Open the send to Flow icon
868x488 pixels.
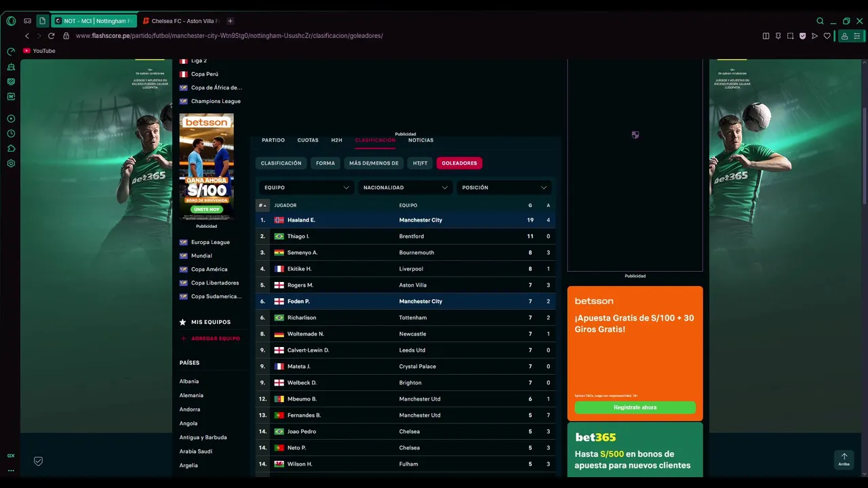click(814, 36)
